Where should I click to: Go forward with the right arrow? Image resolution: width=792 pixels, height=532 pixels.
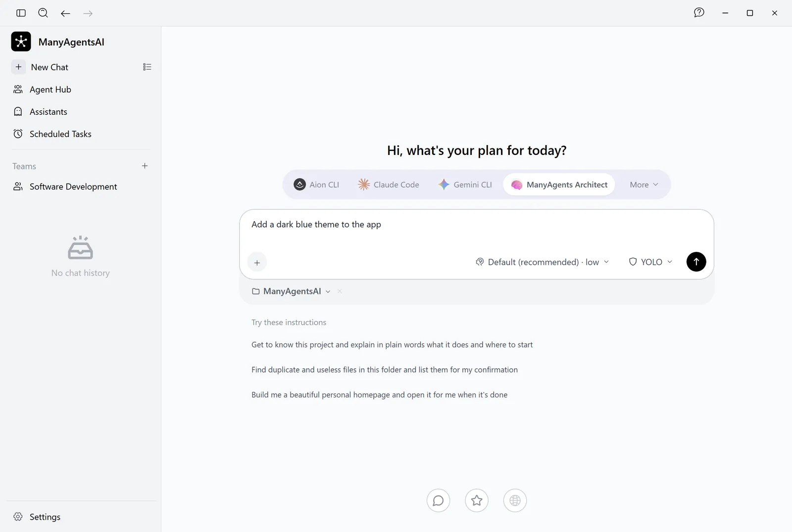(x=88, y=13)
